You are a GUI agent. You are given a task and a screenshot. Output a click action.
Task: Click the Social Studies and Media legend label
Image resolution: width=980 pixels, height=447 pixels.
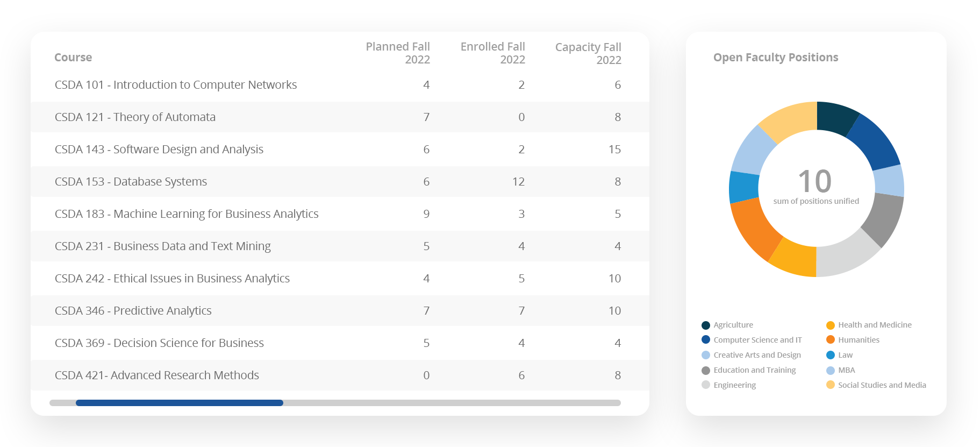[882, 385]
